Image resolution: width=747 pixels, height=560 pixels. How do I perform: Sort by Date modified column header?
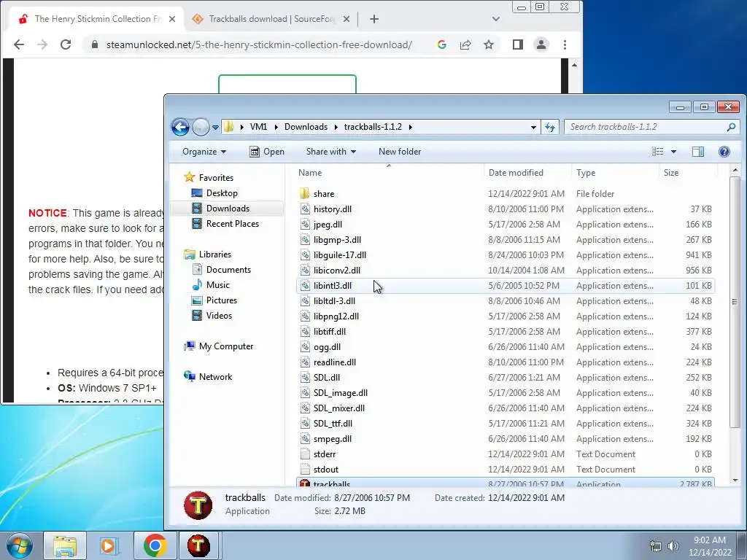click(x=516, y=172)
